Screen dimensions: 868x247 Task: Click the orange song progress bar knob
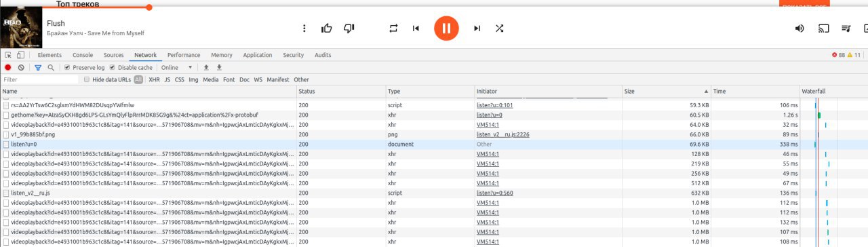[149, 7]
